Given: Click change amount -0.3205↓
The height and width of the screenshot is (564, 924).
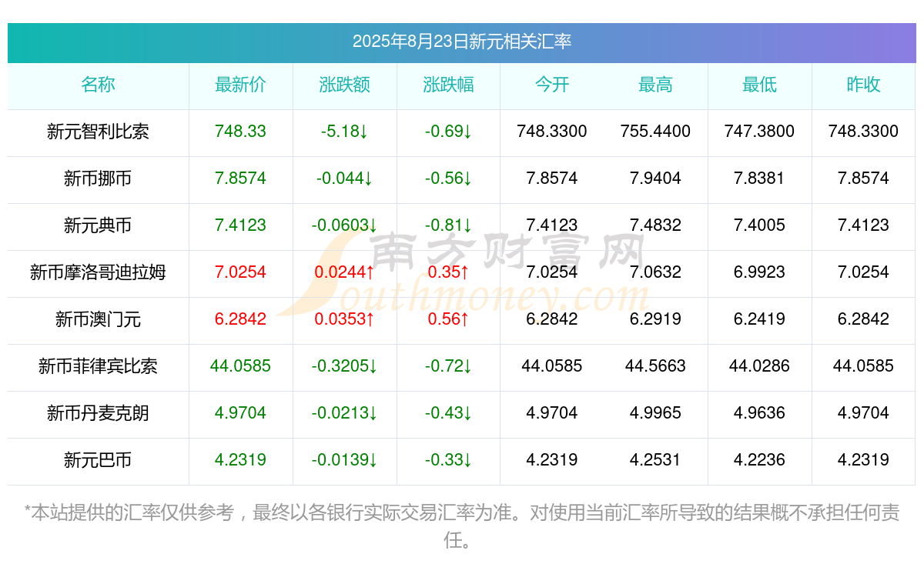Looking at the screenshot, I should 344,366.
